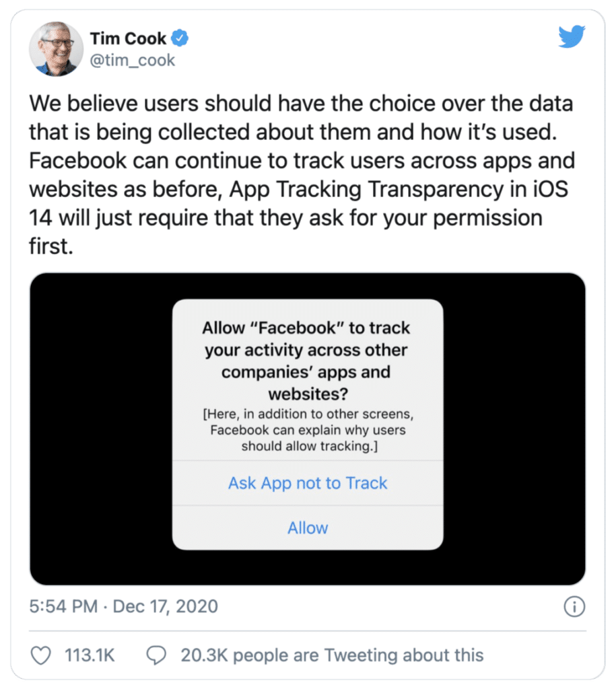Click the dialog's bold tracking question

click(306, 361)
